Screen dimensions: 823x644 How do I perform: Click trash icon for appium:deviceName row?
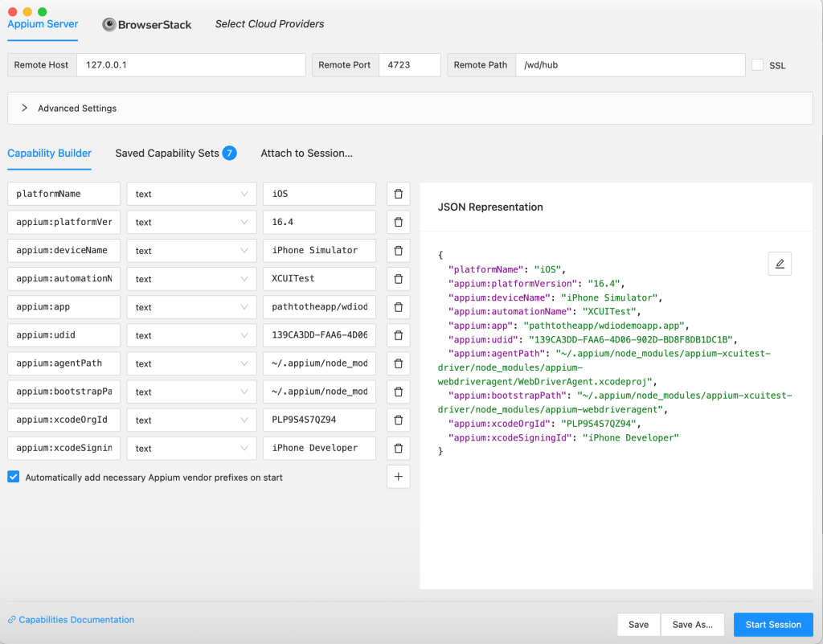tap(398, 250)
